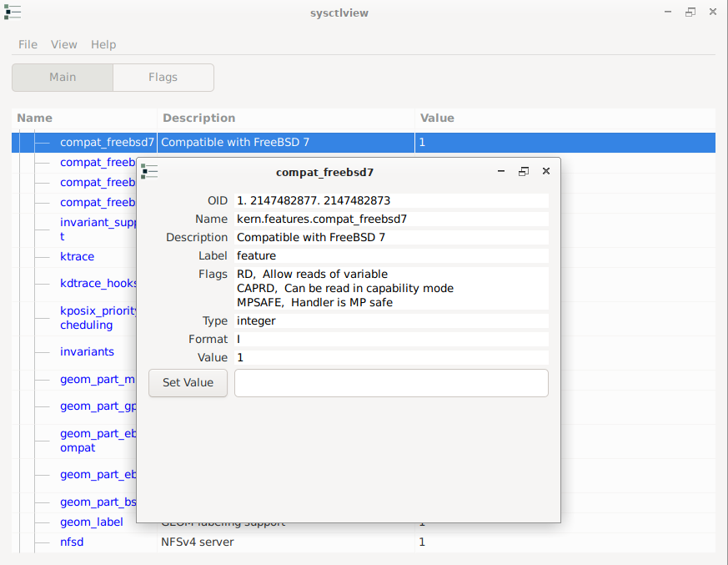The image size is (728, 565).
Task: Click the sysctlview app icon in main titlebar
Action: pyautogui.click(x=13, y=13)
